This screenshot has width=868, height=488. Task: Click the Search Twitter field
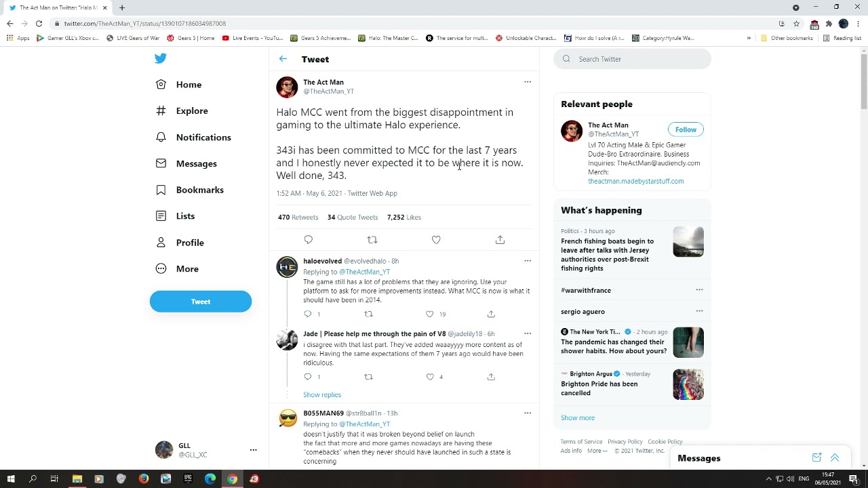click(x=633, y=59)
